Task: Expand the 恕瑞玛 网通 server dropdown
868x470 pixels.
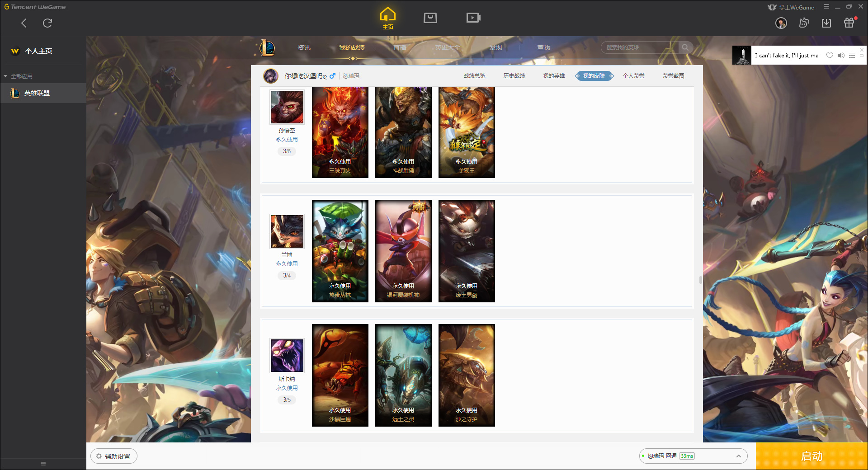Action: [x=693, y=456]
